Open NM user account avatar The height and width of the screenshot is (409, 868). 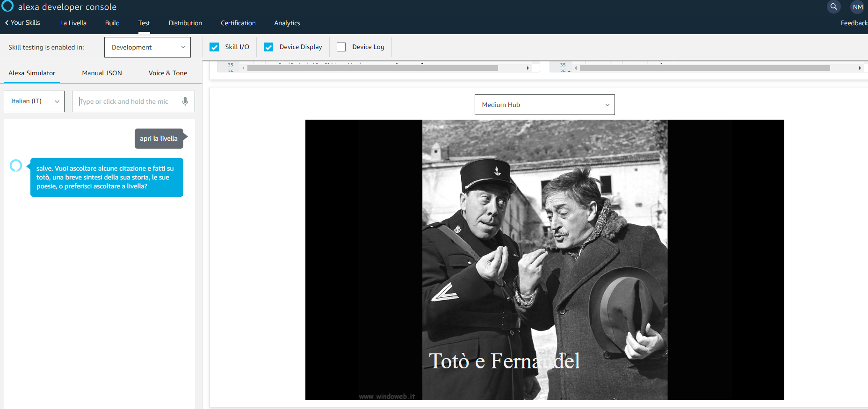click(x=857, y=7)
